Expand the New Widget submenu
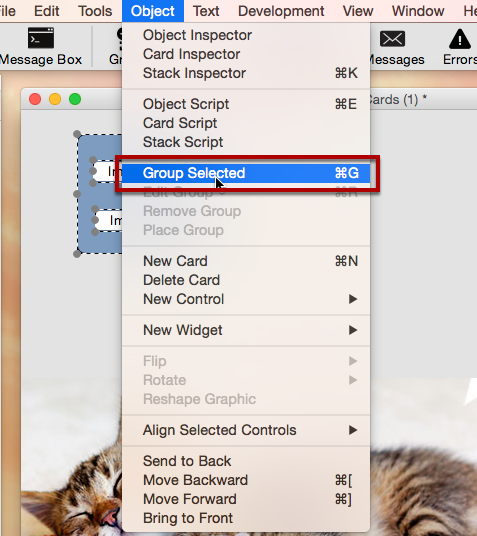The width and height of the screenshot is (477, 536). pyautogui.click(x=246, y=330)
